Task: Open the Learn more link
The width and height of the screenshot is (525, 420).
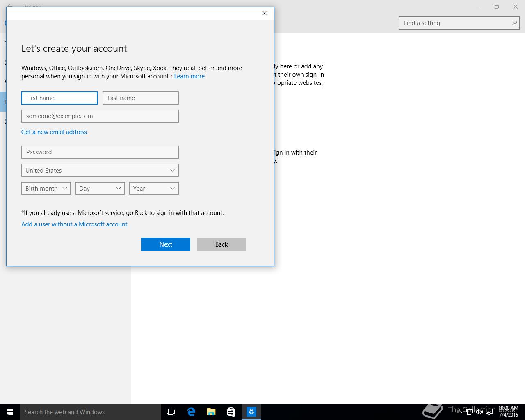Action: tap(189, 76)
